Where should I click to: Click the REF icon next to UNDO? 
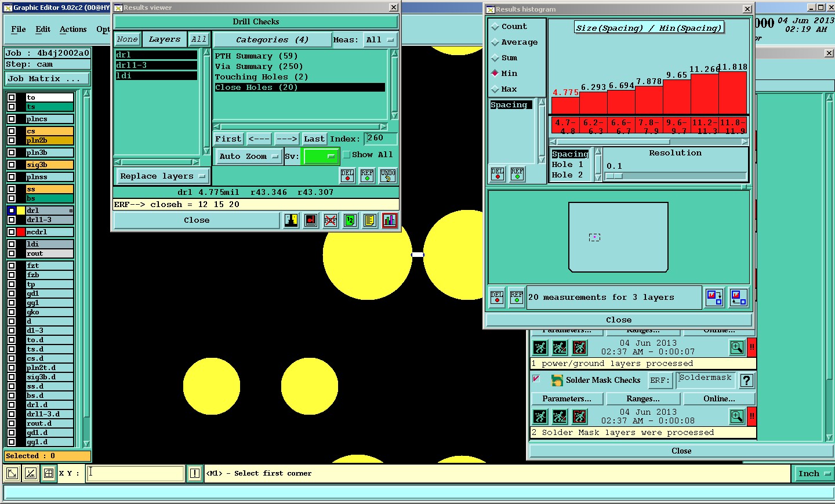(367, 175)
